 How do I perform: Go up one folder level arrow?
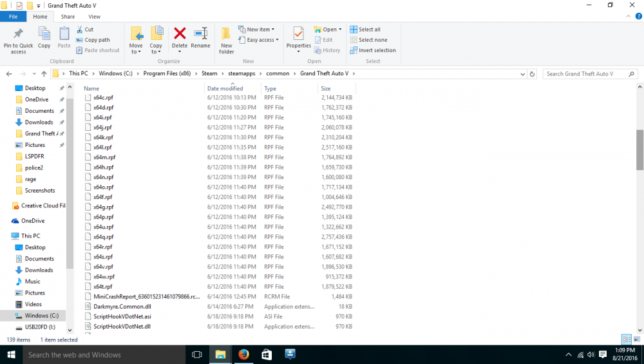click(x=44, y=74)
